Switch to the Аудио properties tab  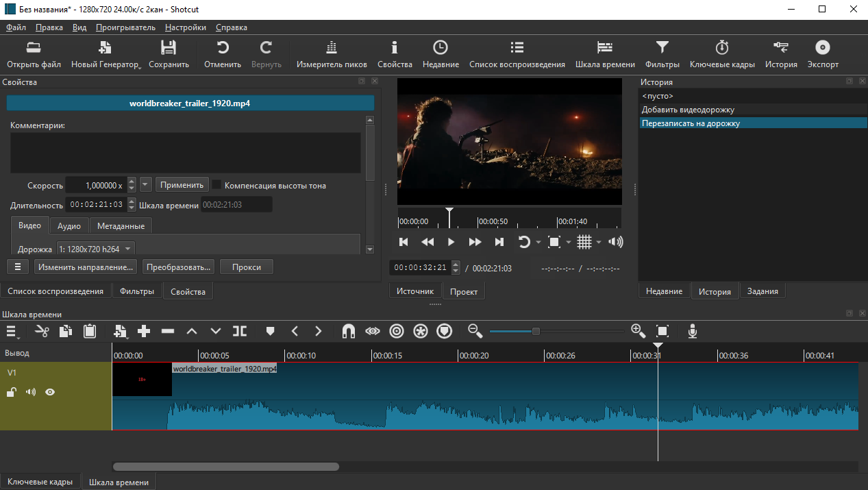coord(69,226)
